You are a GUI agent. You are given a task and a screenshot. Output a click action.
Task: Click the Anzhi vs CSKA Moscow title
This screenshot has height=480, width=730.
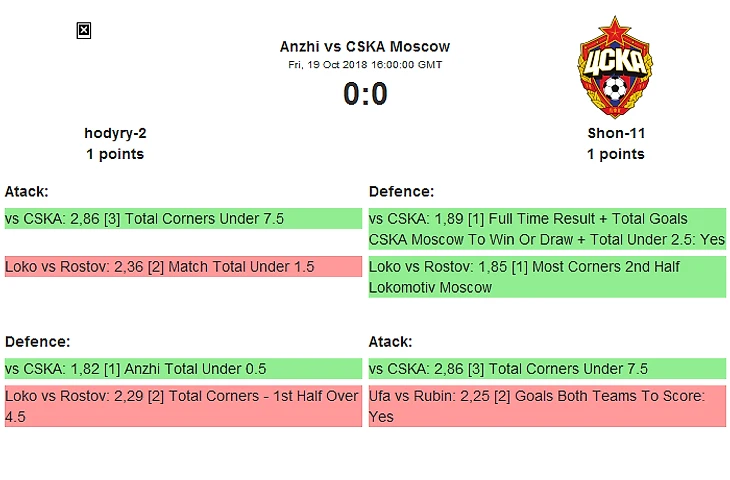pyautogui.click(x=365, y=46)
